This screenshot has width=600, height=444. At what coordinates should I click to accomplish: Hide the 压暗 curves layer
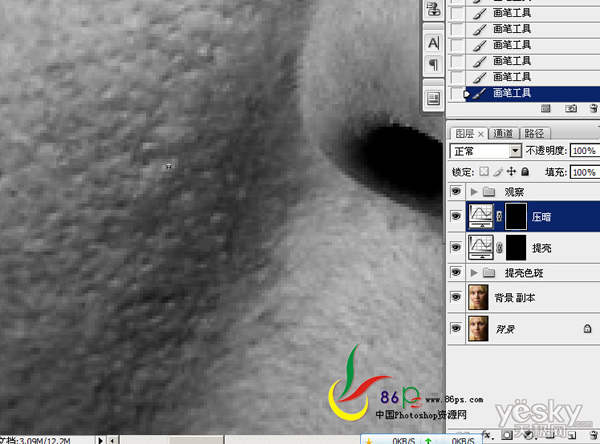point(456,216)
